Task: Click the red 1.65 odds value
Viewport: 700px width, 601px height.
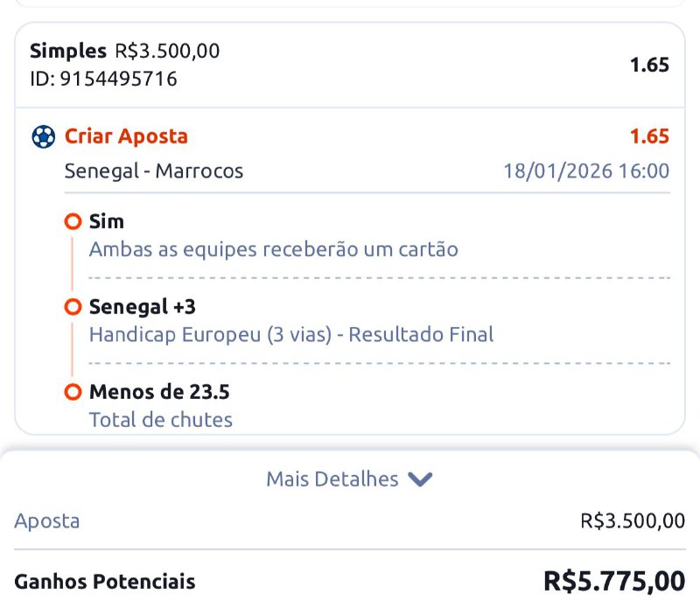Action: pos(649,136)
